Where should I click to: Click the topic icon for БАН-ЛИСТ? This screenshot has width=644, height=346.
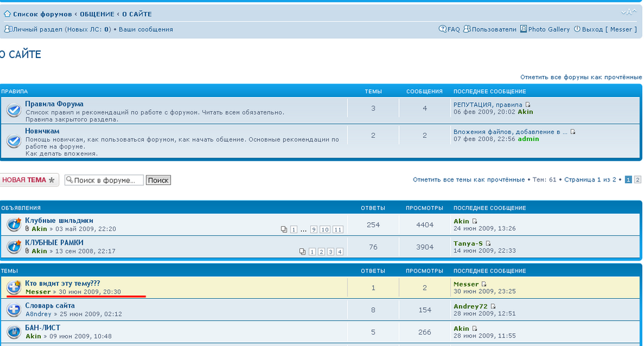pyautogui.click(x=13, y=332)
